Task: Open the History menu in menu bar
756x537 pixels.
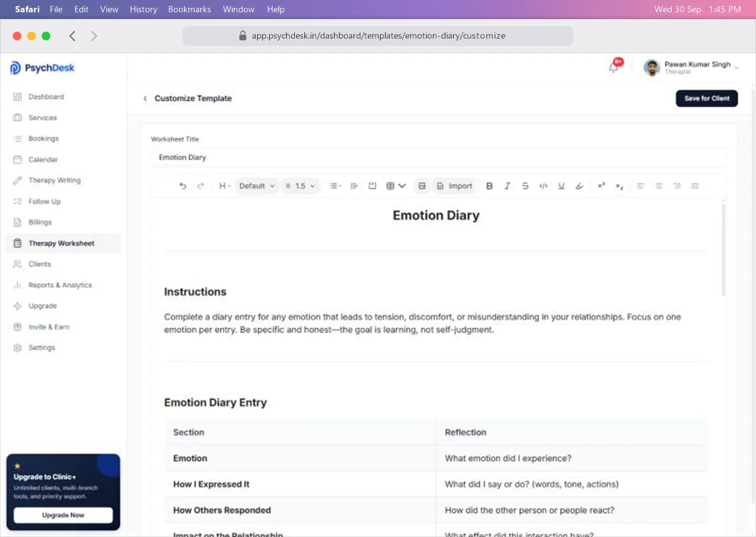Action: [143, 9]
